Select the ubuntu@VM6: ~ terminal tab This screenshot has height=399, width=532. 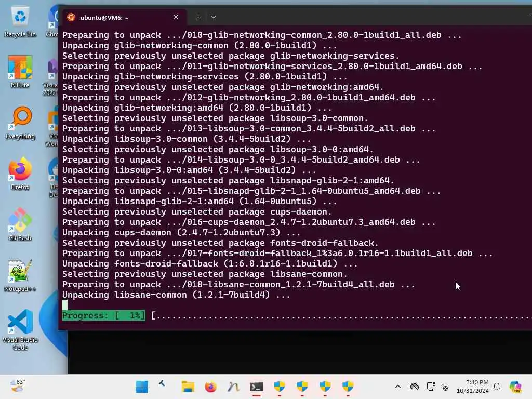124,17
